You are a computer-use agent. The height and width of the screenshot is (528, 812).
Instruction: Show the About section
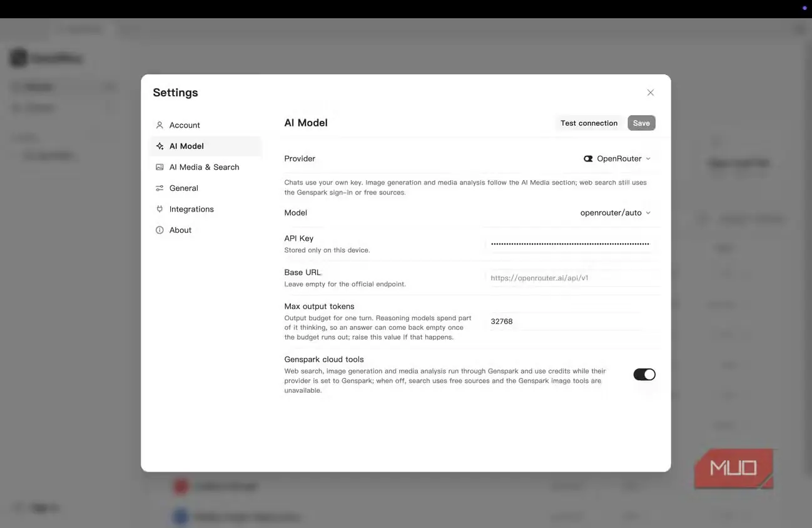click(206, 230)
